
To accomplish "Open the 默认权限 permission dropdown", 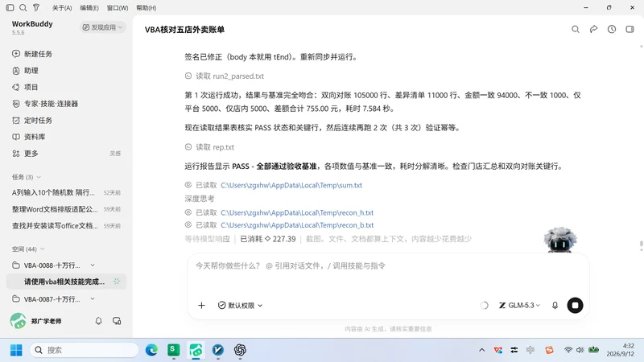I will point(240,306).
